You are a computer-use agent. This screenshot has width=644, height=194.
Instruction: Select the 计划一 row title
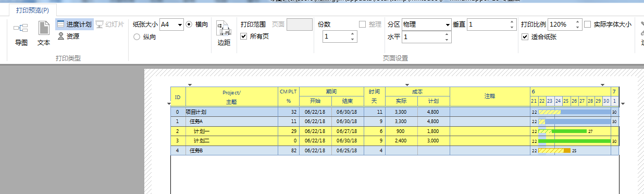[202, 131]
